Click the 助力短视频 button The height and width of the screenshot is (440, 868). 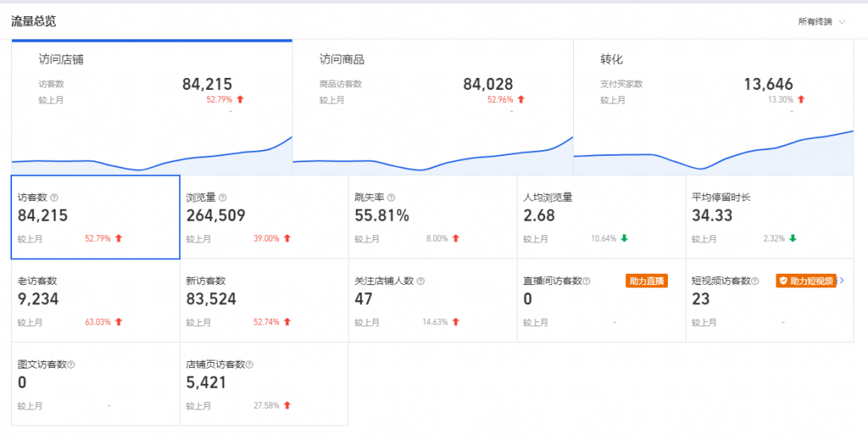pyautogui.click(x=806, y=281)
